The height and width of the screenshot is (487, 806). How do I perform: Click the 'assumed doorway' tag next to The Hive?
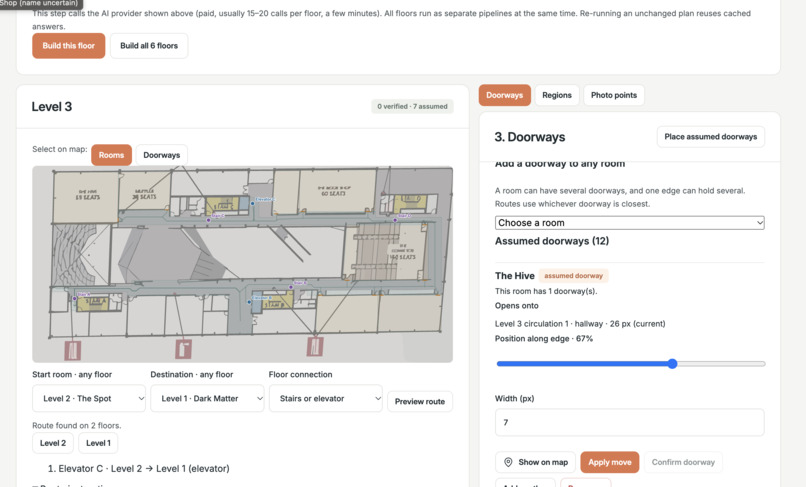(574, 276)
